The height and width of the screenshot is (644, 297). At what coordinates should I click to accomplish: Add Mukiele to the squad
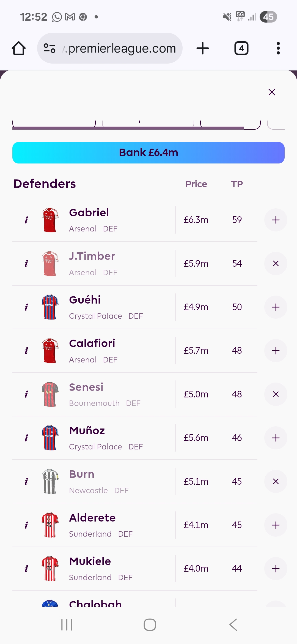tap(276, 569)
